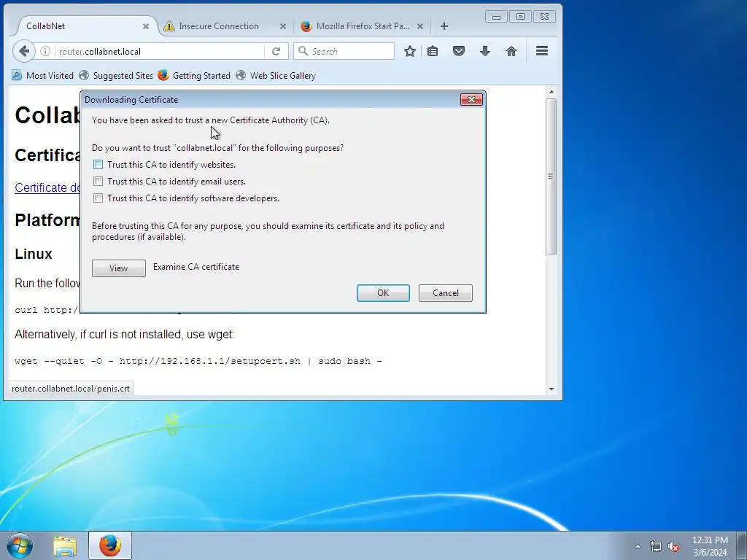
Task: Open the Getting Started bookmark
Action: [194, 75]
